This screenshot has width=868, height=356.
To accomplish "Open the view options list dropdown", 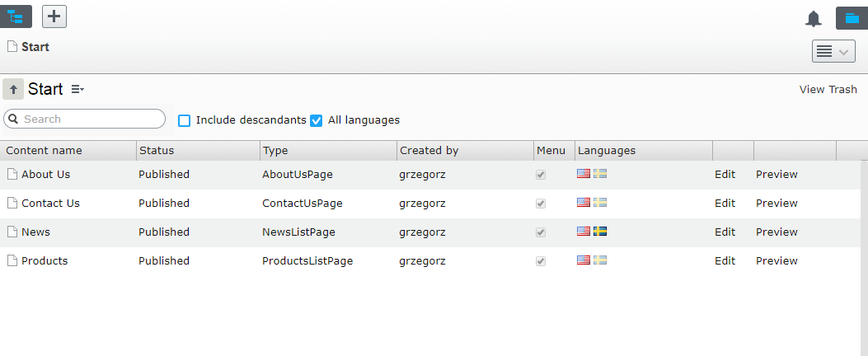I will point(833,51).
